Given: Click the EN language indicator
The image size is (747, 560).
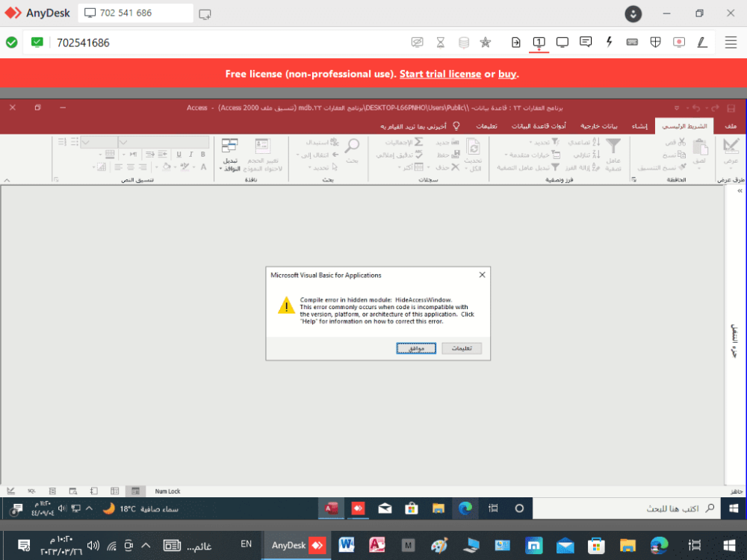Looking at the screenshot, I should click(x=246, y=544).
